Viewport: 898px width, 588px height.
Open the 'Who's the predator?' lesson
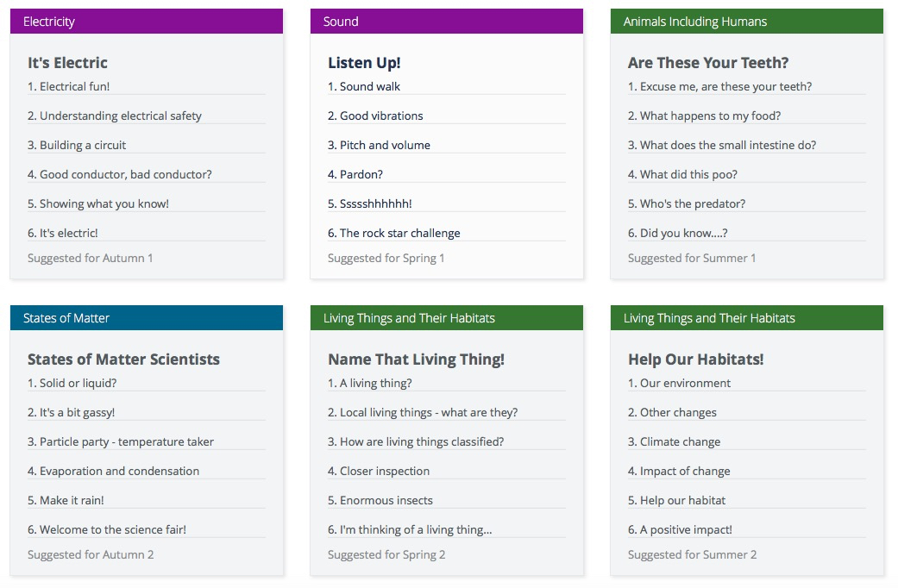point(687,203)
